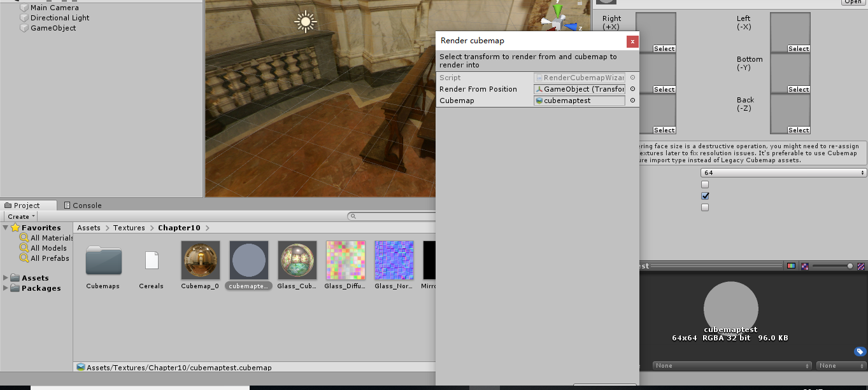This screenshot has width=868, height=390.
Task: Uncheck the enabled checkbox in the cubemap inspector
Action: pyautogui.click(x=704, y=196)
